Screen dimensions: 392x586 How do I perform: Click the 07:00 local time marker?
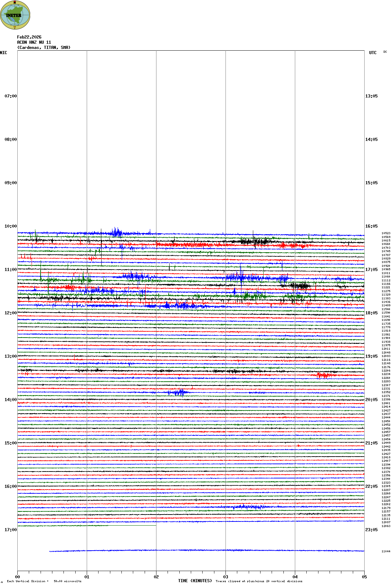point(10,96)
